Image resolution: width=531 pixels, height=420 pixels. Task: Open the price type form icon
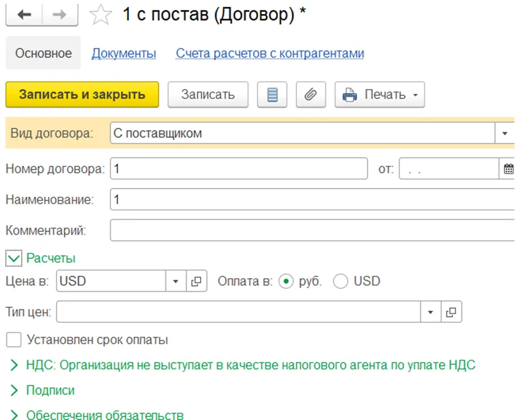pos(451,312)
